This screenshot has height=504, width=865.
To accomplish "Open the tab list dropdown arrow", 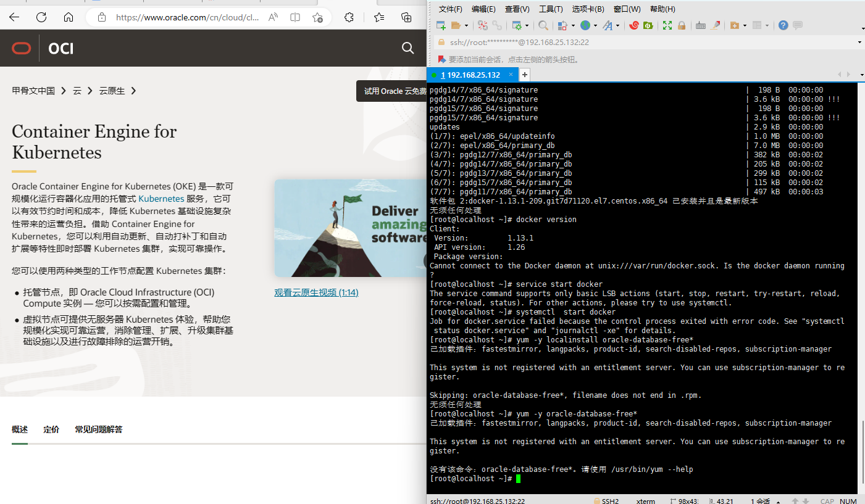I will (862, 75).
